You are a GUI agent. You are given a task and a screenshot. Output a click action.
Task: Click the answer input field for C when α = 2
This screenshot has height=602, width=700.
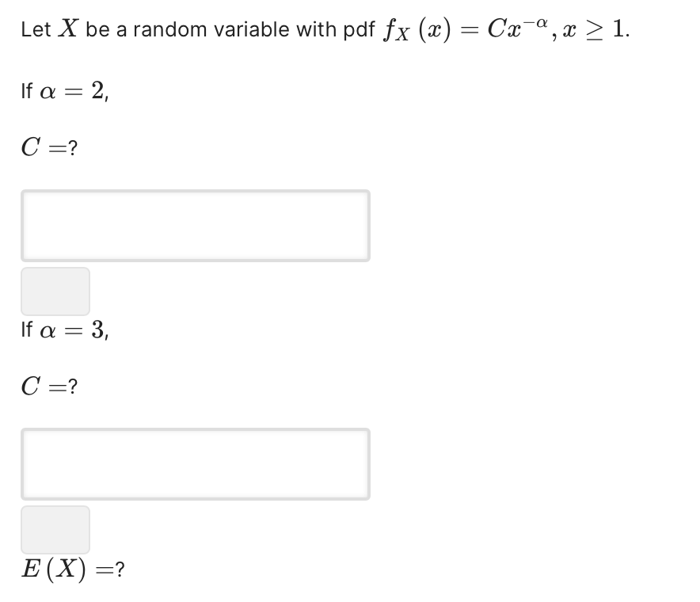pos(196,226)
